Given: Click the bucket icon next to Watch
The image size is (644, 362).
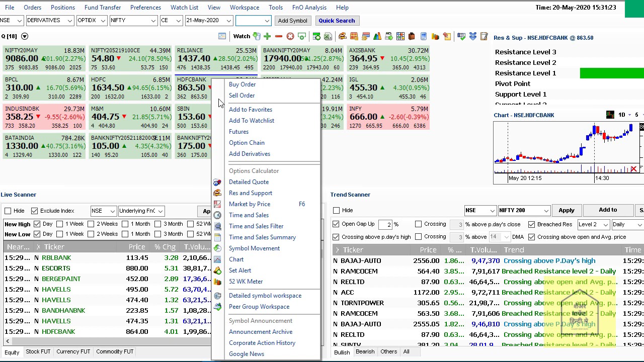Looking at the screenshot, I should (257, 36).
